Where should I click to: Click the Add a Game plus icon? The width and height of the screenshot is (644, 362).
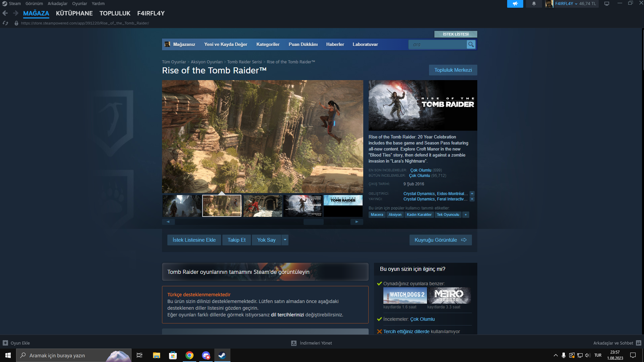(x=5, y=343)
